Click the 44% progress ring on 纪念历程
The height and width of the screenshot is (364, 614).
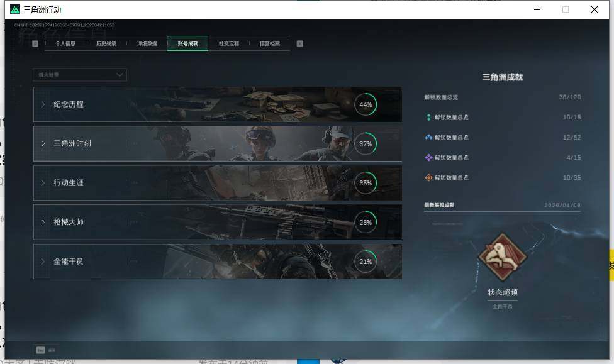pos(366,104)
